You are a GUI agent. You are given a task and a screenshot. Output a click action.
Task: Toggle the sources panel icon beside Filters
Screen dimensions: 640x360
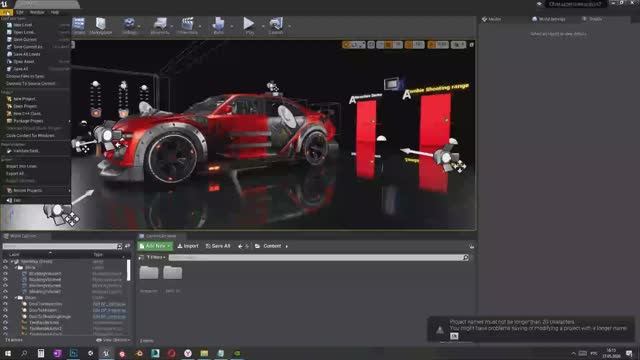(x=141, y=258)
